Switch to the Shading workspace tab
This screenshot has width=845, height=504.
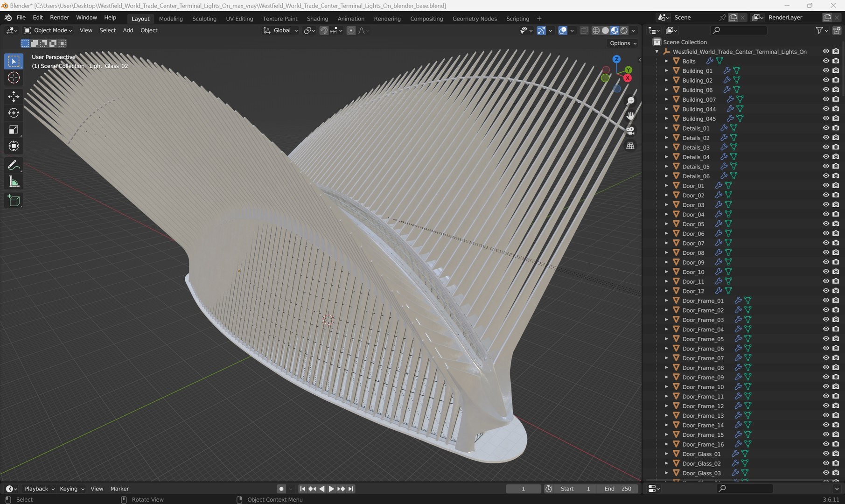pos(317,19)
